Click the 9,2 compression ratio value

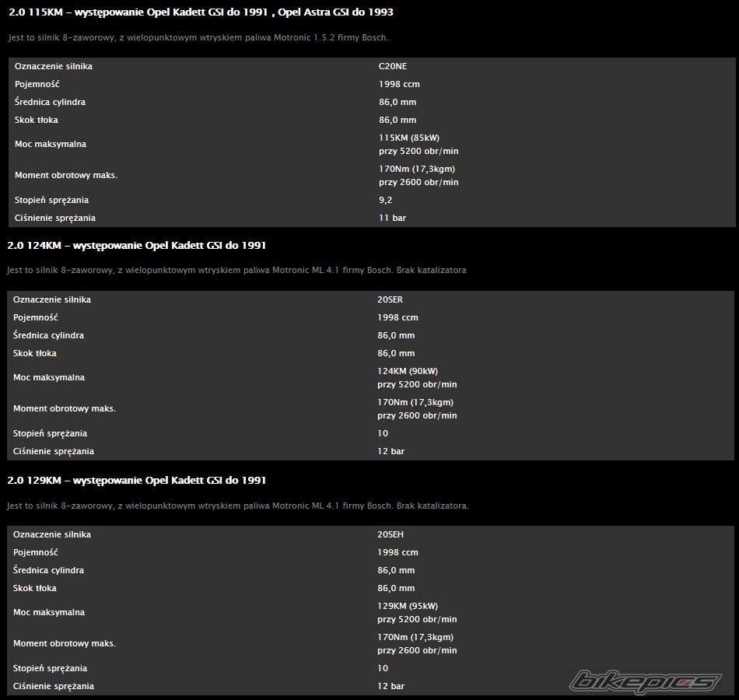(386, 200)
